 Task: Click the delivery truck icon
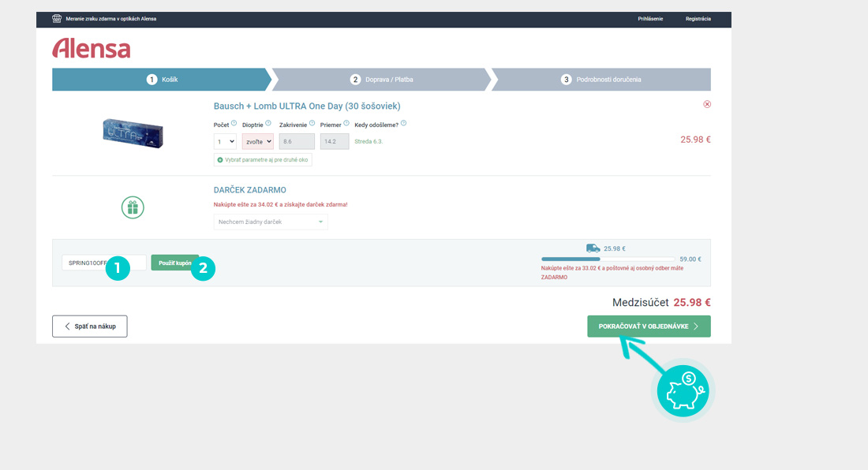593,248
